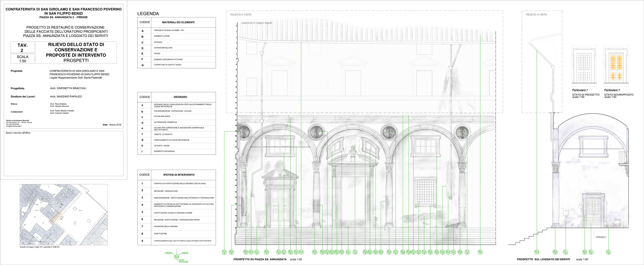Click the 'C e 3' marker under the Piazza elevation
This screenshot has width=644, height=265.
pyautogui.click(x=424, y=252)
